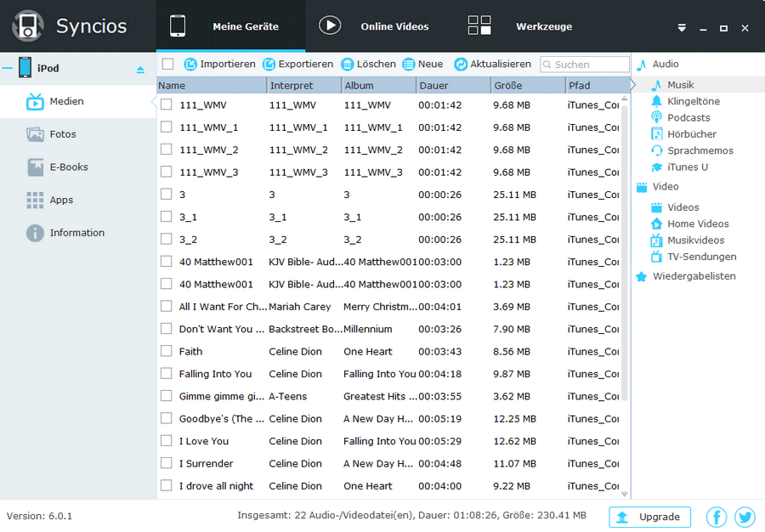The height and width of the screenshot is (532, 765).
Task: Click the Sprachmemos headset icon
Action: (x=657, y=150)
